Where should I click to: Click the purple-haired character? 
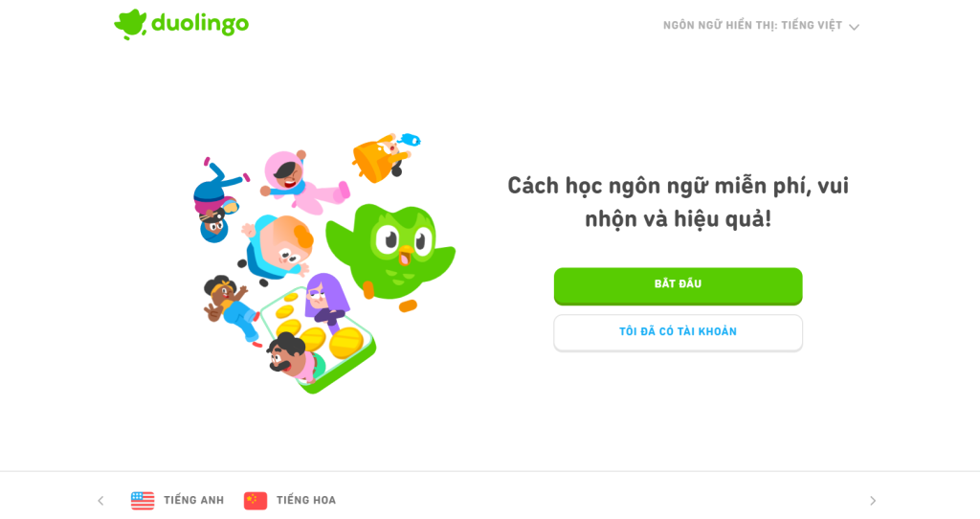pyautogui.click(x=327, y=299)
